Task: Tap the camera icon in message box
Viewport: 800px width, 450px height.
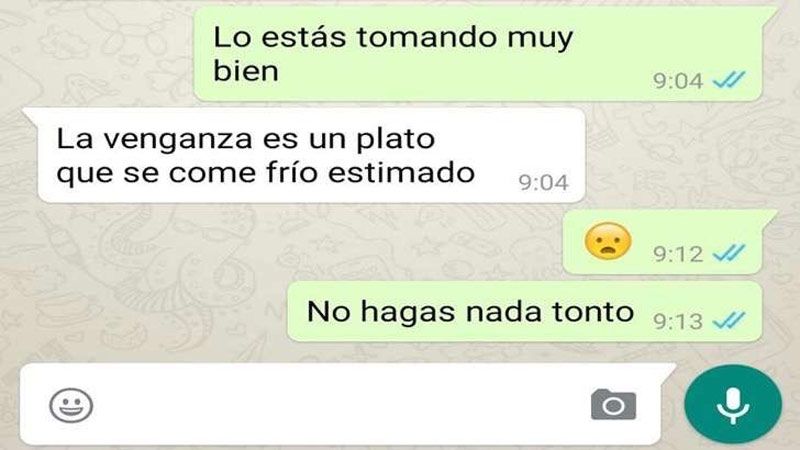Action: click(613, 405)
